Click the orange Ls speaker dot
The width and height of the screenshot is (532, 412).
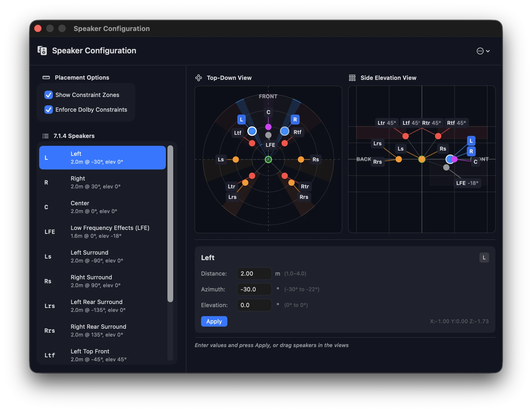pyautogui.click(x=236, y=159)
